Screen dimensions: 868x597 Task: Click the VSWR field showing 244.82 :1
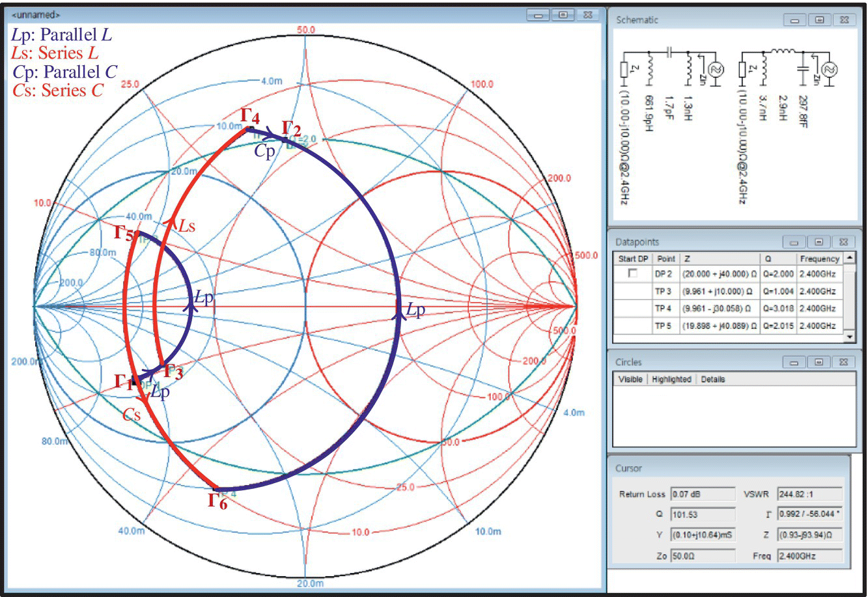coord(809,494)
